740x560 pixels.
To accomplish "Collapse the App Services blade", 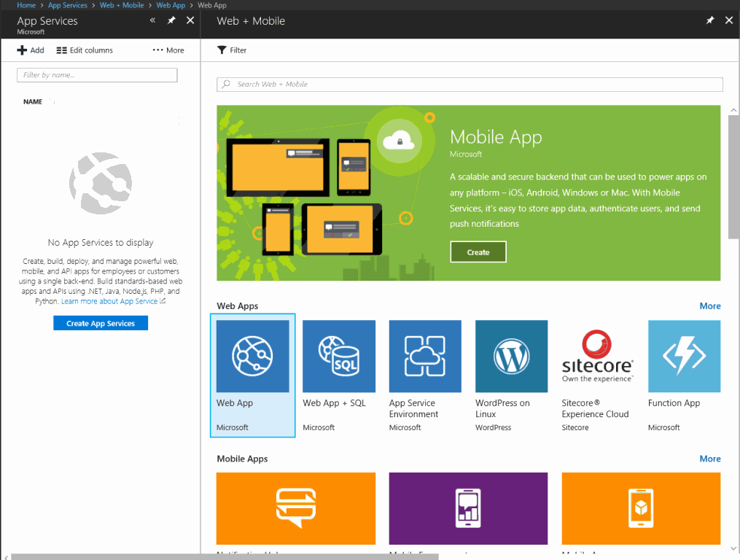I will click(x=152, y=20).
